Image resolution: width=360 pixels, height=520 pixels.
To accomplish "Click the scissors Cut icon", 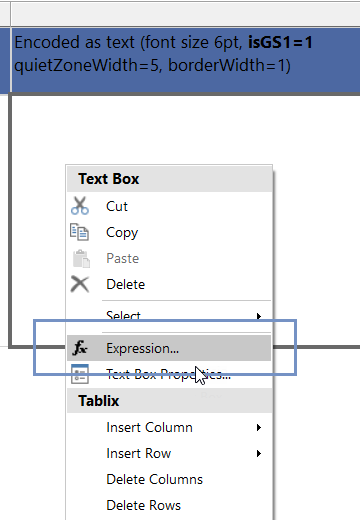I will coord(80,206).
